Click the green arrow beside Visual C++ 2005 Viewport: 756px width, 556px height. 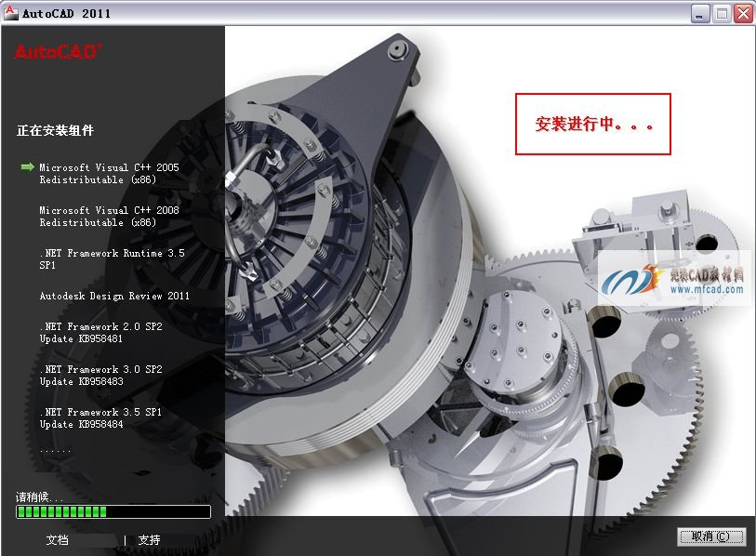(28, 166)
